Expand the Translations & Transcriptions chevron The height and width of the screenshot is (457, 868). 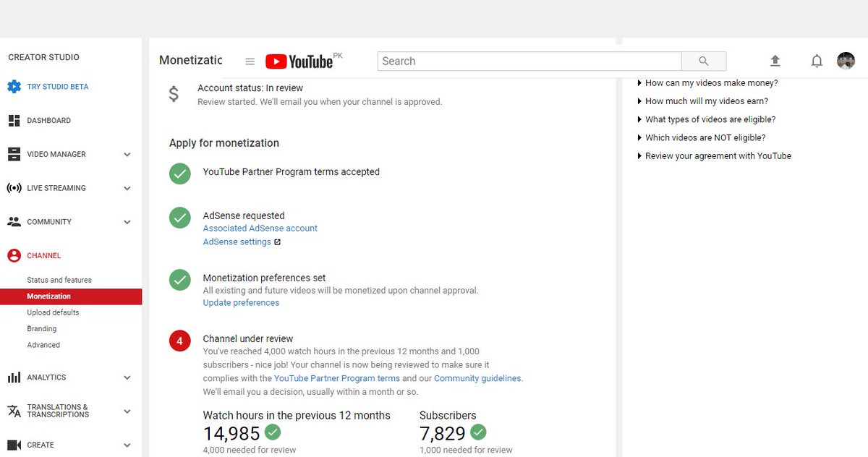point(127,411)
